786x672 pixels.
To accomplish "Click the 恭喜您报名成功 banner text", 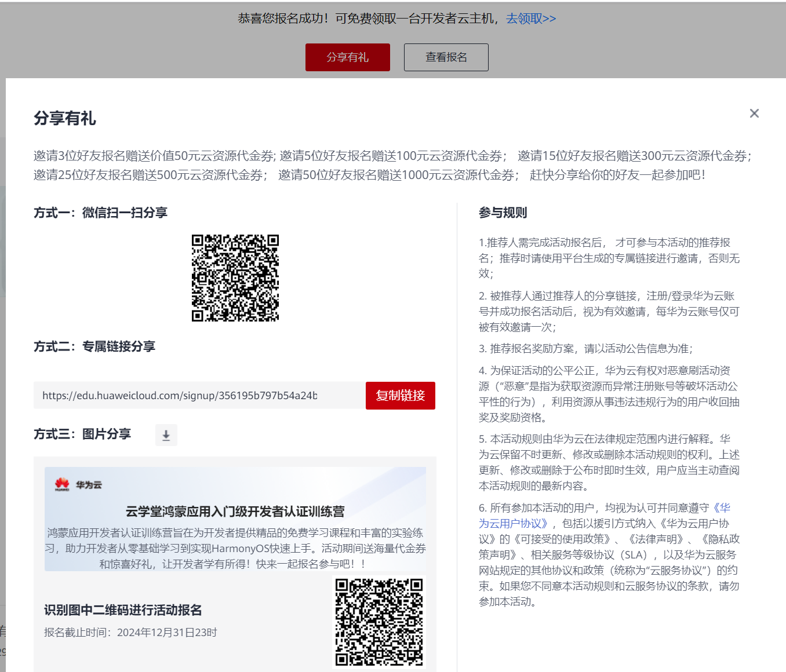I will (x=368, y=19).
